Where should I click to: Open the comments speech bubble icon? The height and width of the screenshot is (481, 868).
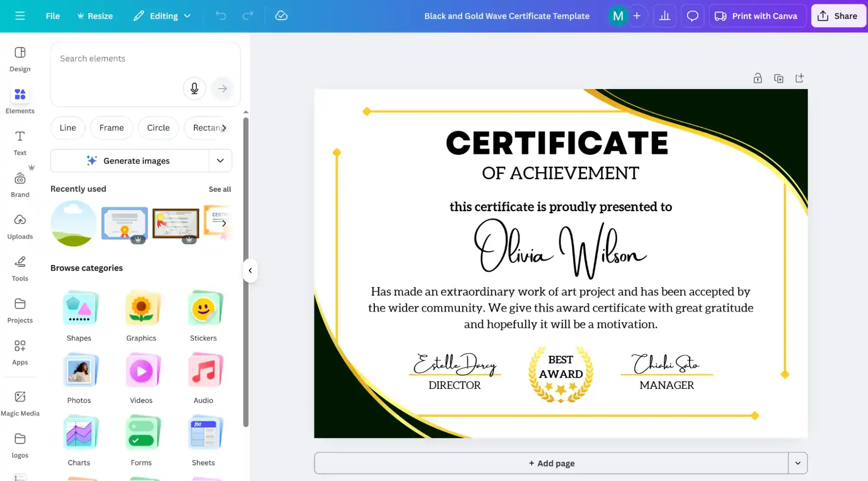[x=692, y=16]
